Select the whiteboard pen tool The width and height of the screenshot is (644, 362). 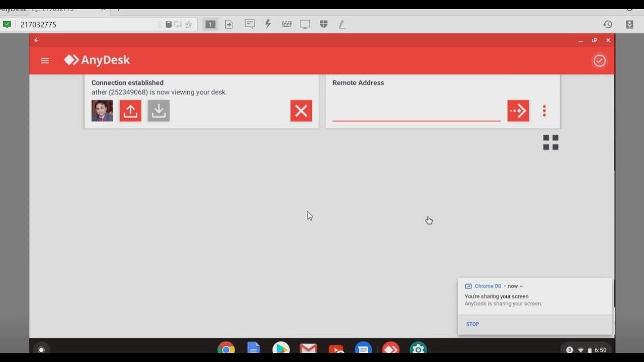coord(342,24)
